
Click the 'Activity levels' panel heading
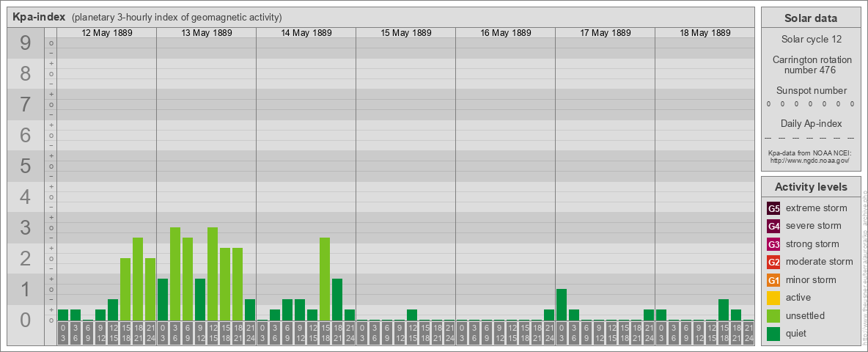pos(811,187)
